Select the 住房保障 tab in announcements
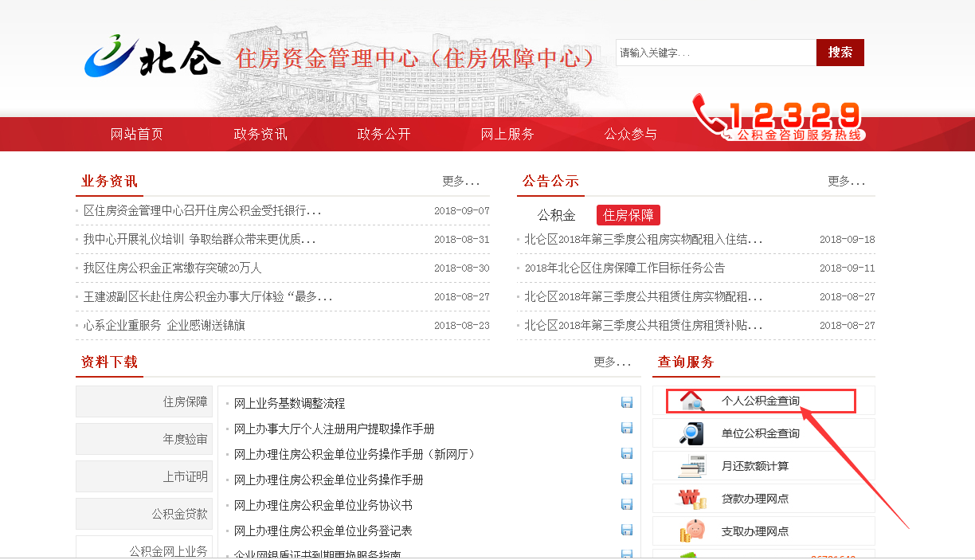The width and height of the screenshot is (975, 560). tap(628, 215)
